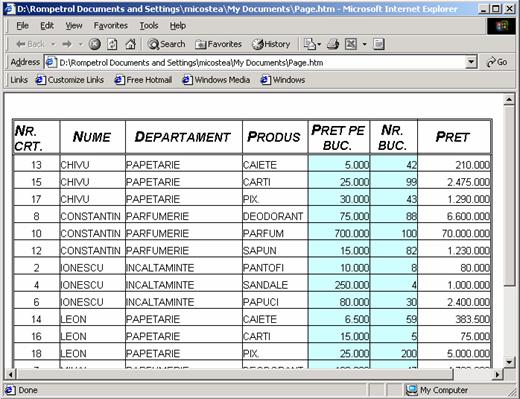Open the Back history dropdown arrow
Screen dimensions: 520x399
(53, 44)
